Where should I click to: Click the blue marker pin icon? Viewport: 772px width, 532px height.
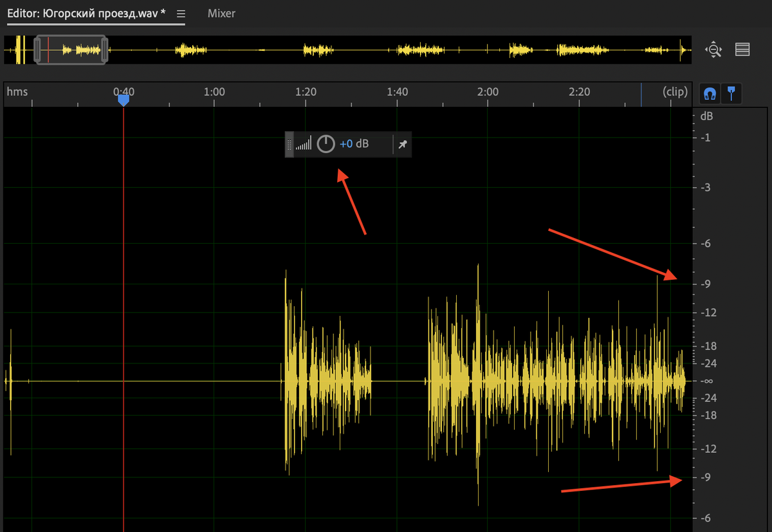[731, 94]
